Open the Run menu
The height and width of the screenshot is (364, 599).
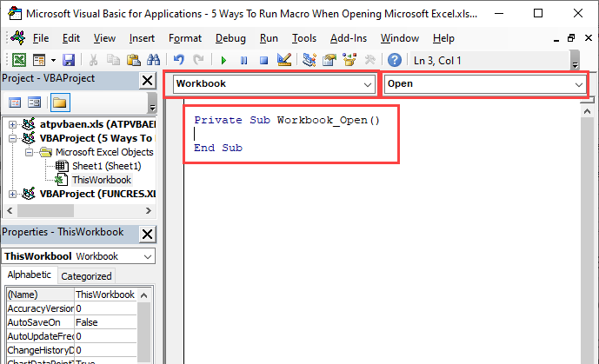pyautogui.click(x=269, y=38)
